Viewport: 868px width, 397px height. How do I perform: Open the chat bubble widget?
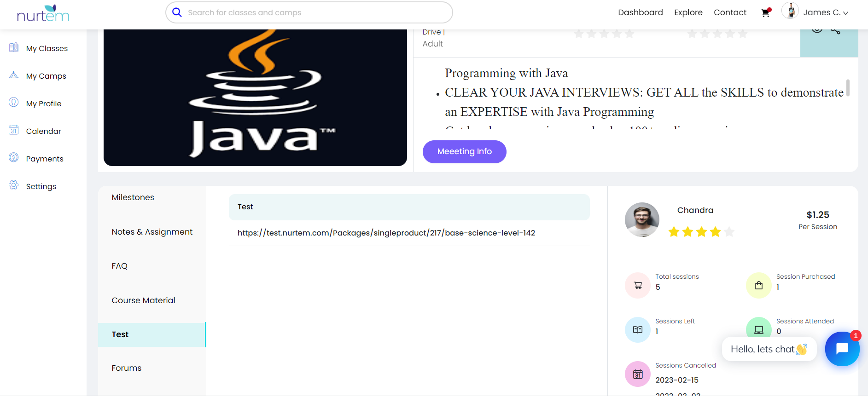click(x=842, y=349)
